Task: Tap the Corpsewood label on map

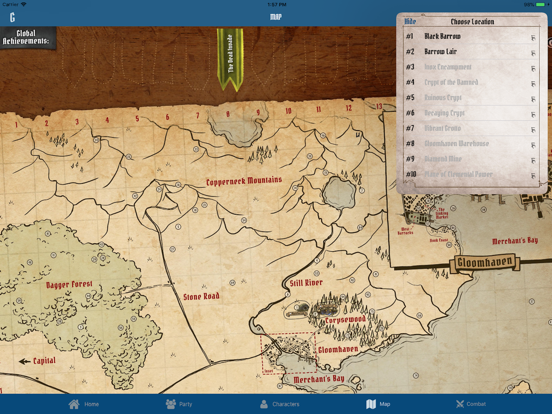Action: (x=345, y=320)
